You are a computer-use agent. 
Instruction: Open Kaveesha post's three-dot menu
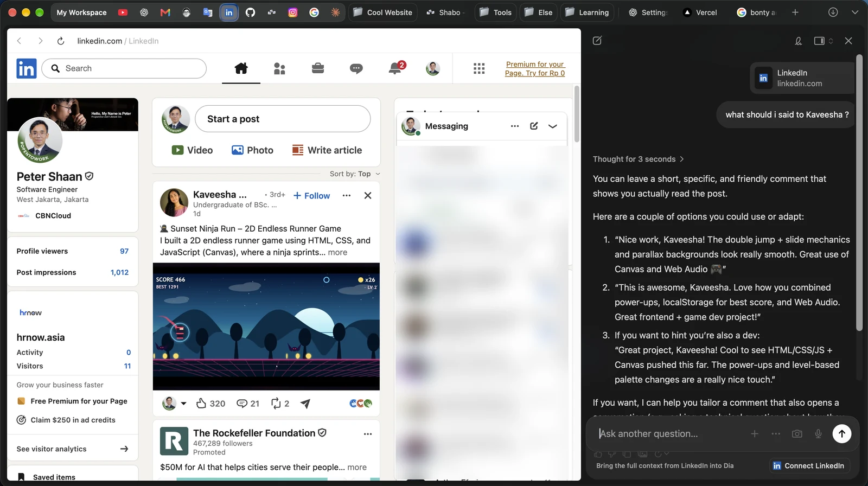tap(347, 195)
